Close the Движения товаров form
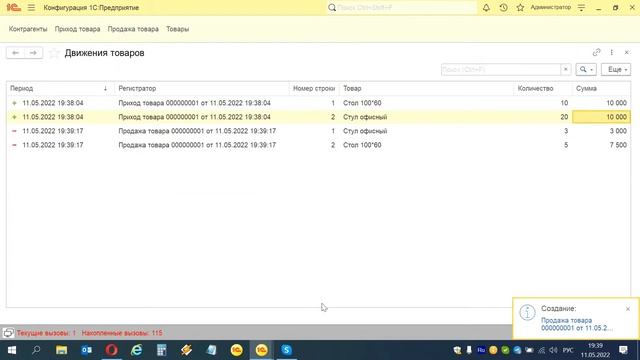640x360 pixels. 627,52
